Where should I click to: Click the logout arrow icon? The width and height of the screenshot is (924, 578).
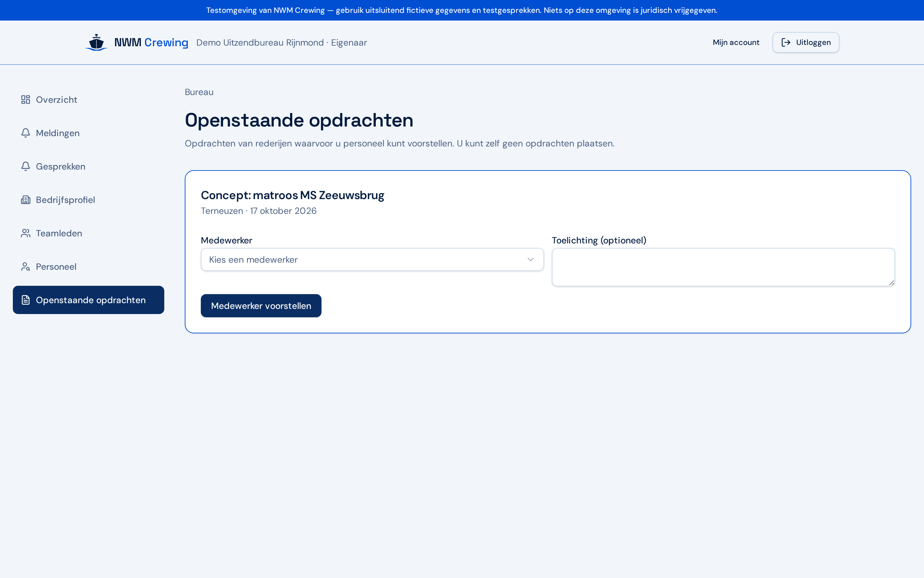pyautogui.click(x=786, y=42)
